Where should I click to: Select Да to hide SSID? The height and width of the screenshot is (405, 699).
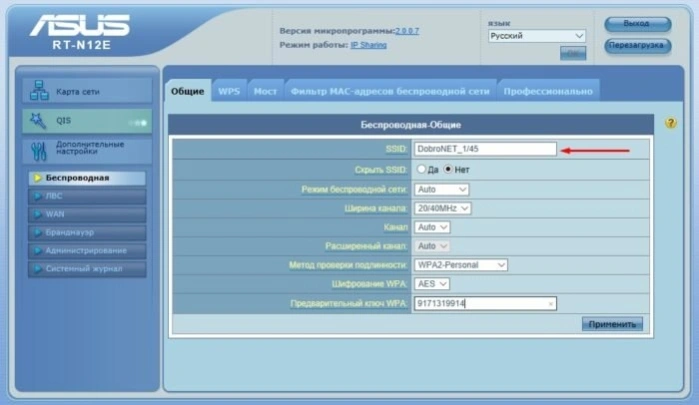[421, 169]
